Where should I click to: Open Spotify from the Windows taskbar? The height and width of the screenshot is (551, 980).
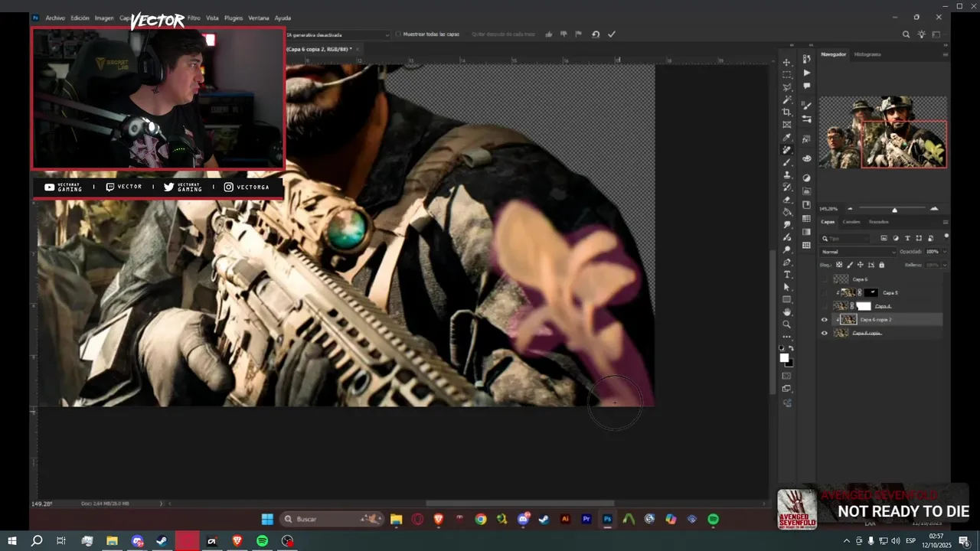click(262, 541)
